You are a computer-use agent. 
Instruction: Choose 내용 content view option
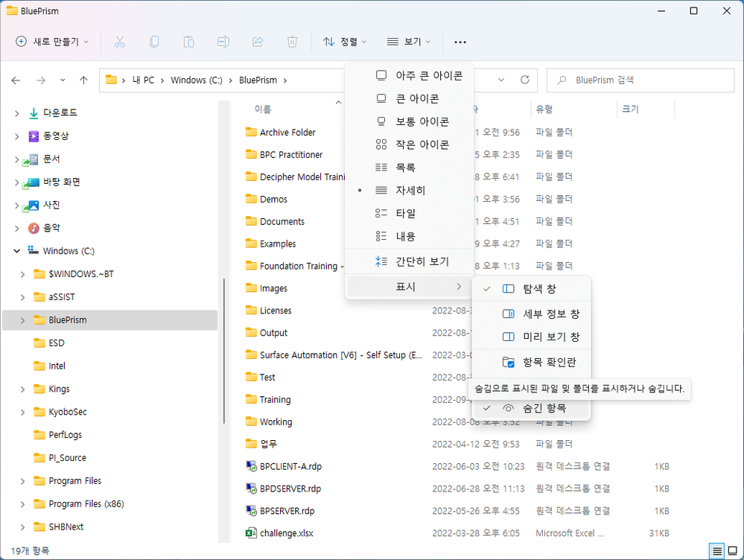pos(409,236)
